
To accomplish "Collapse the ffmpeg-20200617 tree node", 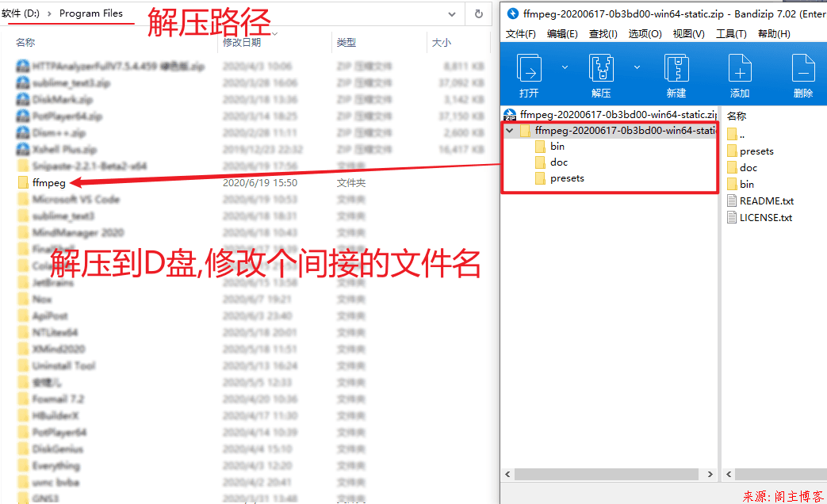I will click(x=510, y=130).
